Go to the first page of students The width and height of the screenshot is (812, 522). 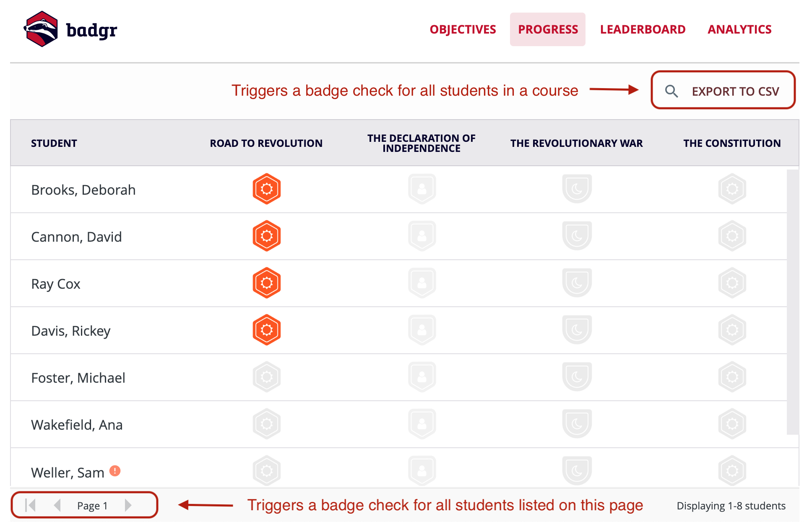click(30, 505)
